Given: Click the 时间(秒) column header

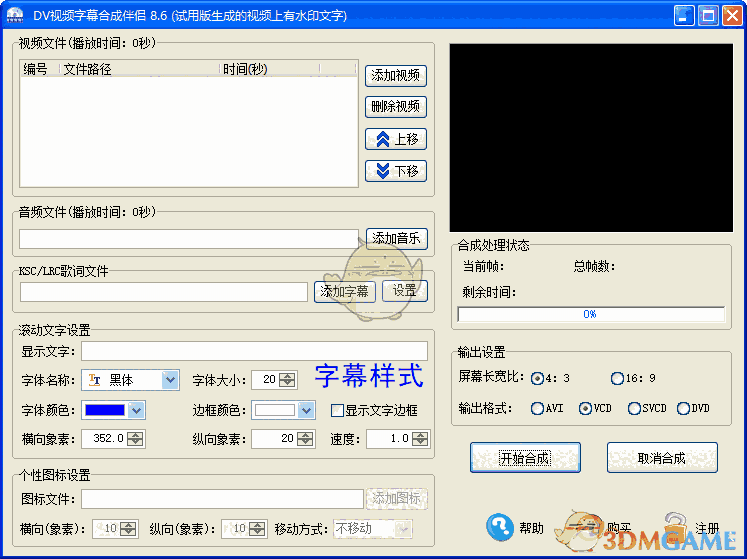Looking at the screenshot, I should click(x=269, y=69).
